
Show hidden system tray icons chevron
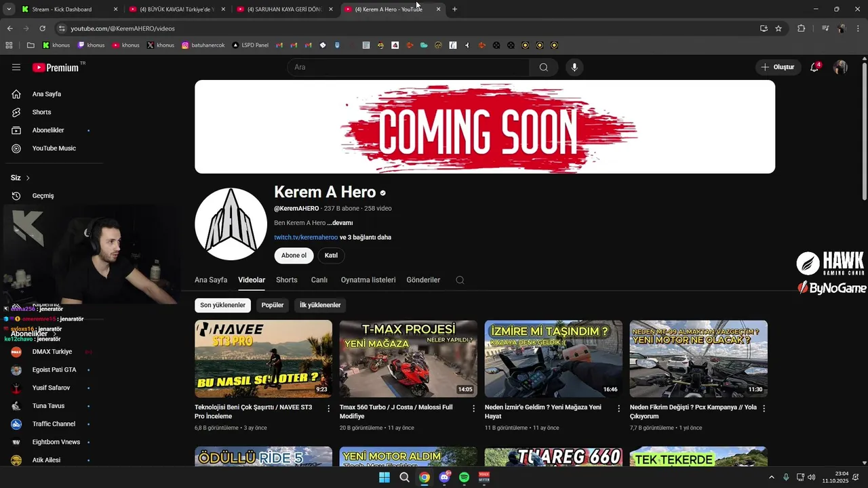point(771,477)
